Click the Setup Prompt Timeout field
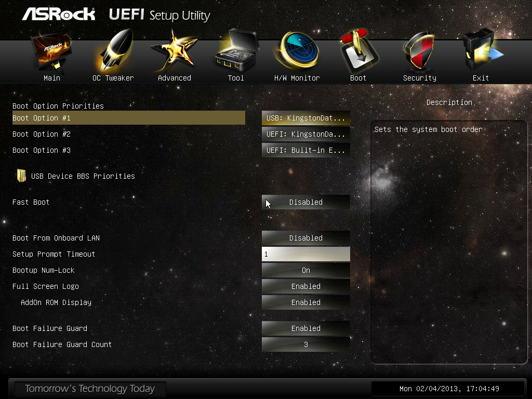Image resolution: width=532 pixels, height=399 pixels. point(305,254)
